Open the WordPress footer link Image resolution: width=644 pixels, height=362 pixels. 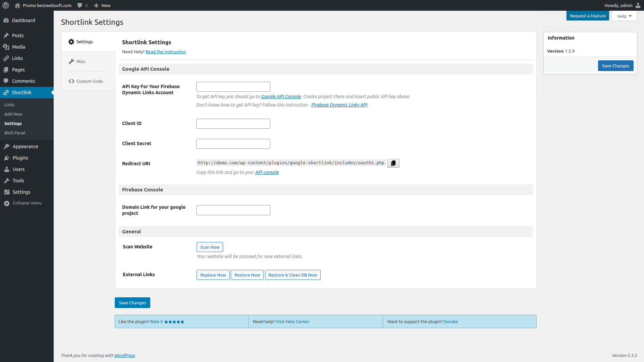(124, 355)
